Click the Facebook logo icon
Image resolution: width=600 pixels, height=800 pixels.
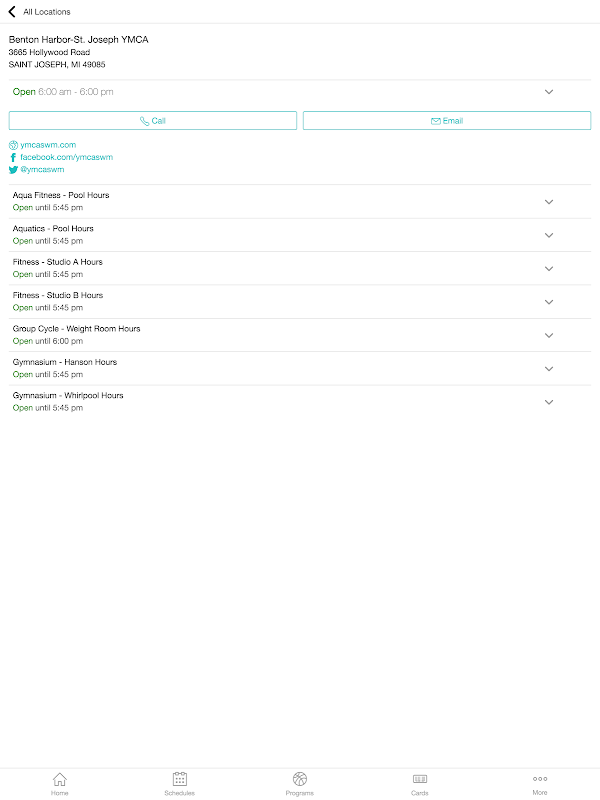point(13,157)
